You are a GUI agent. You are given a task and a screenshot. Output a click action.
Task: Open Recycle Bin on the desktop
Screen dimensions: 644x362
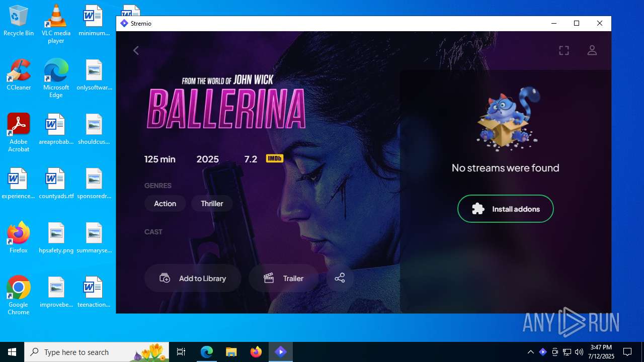click(19, 22)
